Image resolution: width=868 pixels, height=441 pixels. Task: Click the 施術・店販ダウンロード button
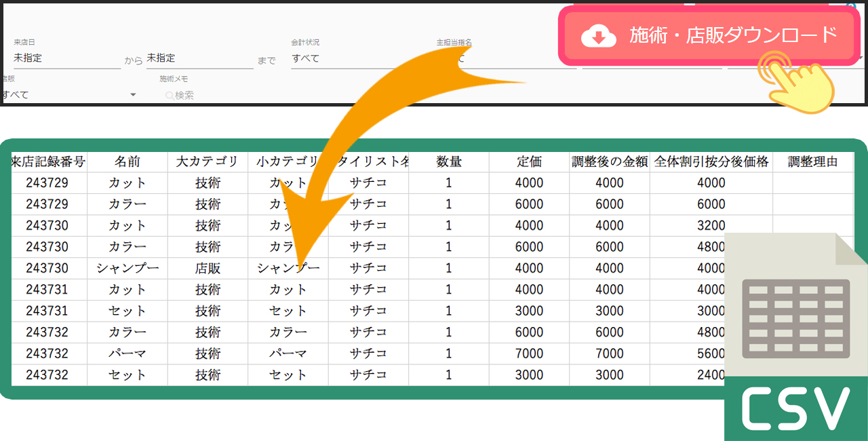click(x=709, y=36)
